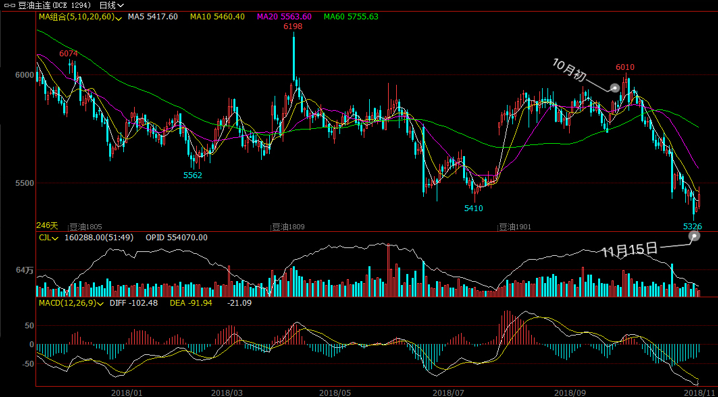Click the chain link icon beside 豆油主连
Viewport: 718px width, 397px height.
pyautogui.click(x=10, y=5)
